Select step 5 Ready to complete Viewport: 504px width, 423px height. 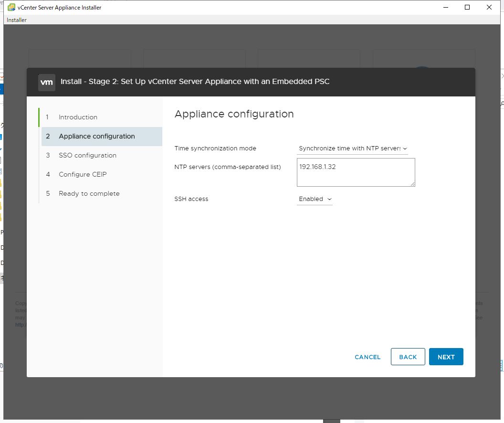[102, 193]
